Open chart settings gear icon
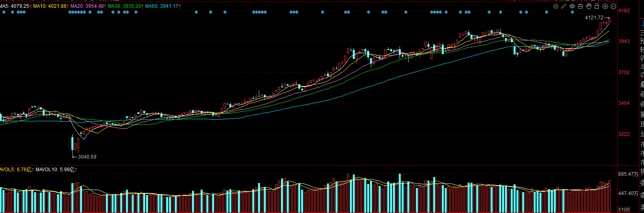Viewport: 644px width, 213px height. pyautogui.click(x=556, y=7)
